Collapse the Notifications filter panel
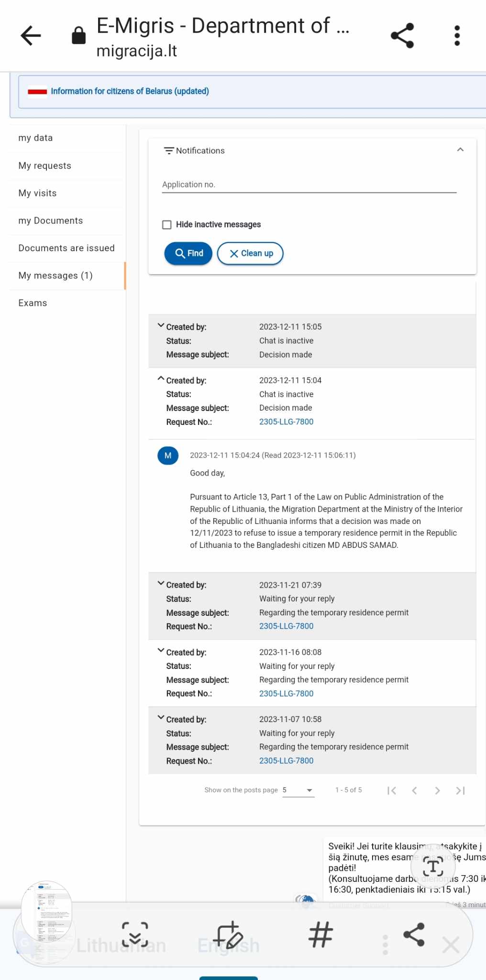The width and height of the screenshot is (486, 980). coord(460,150)
